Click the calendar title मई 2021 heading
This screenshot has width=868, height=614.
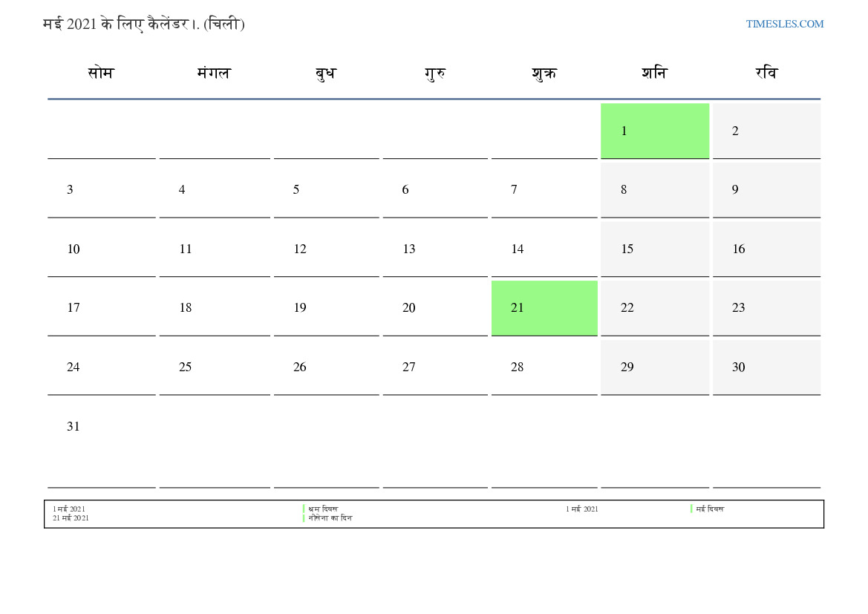(x=144, y=24)
